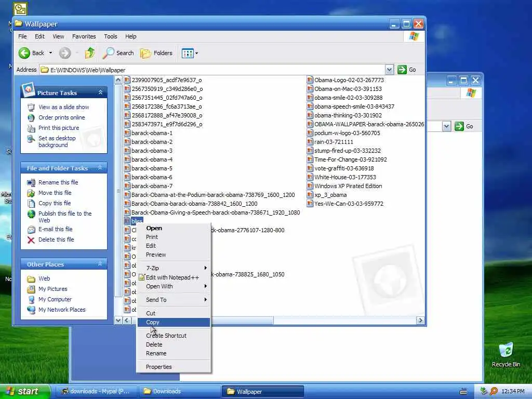This screenshot has height=399, width=532.
Task: Click icon of barack-obama-7 file
Action: point(127,186)
